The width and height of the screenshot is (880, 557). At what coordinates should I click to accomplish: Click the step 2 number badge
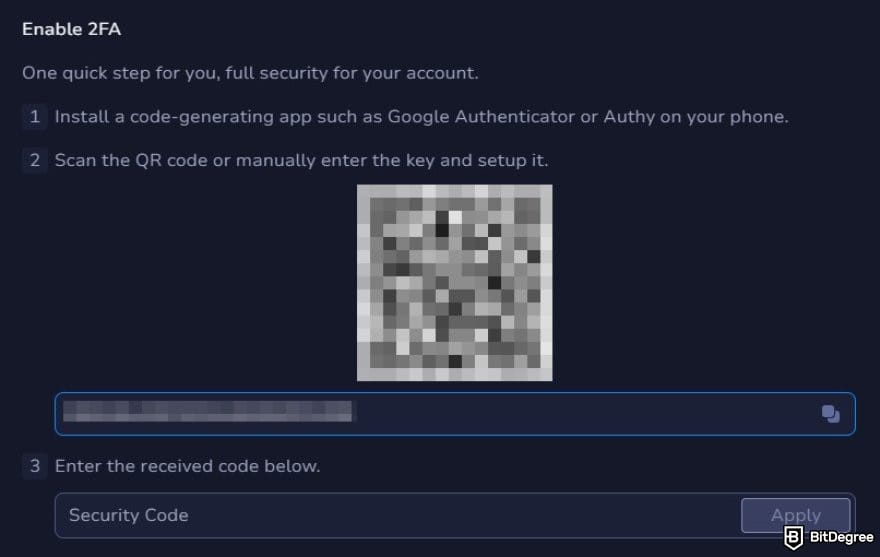35,160
